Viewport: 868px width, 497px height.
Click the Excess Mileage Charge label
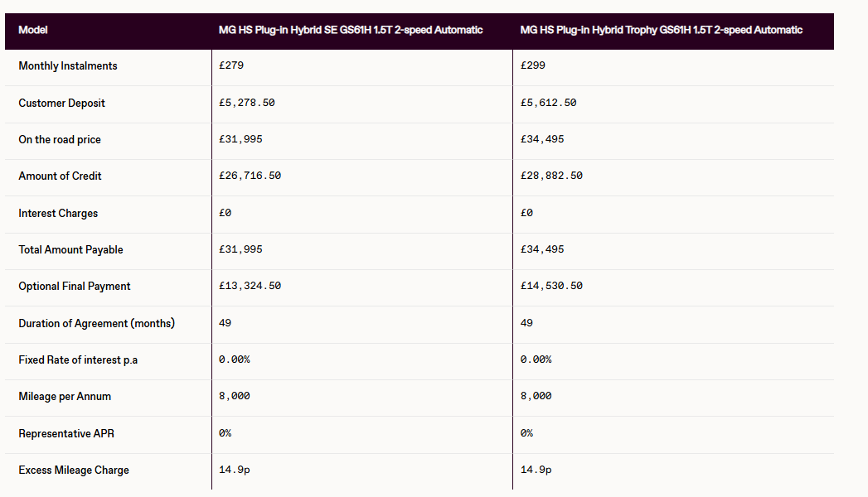pos(74,470)
